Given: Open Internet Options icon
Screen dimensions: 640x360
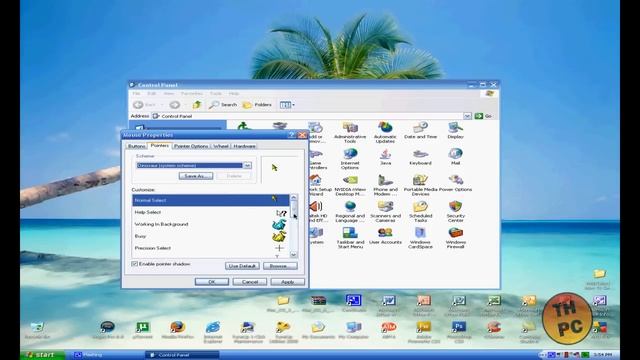Looking at the screenshot, I should (x=350, y=159).
